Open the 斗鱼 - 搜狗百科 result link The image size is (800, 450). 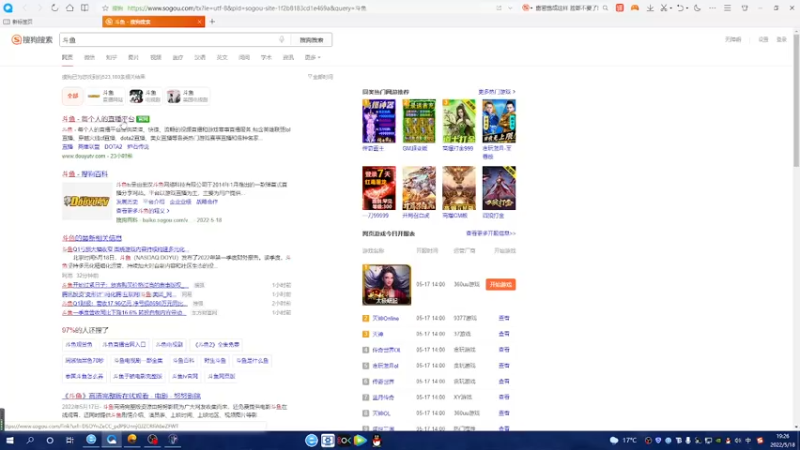[x=85, y=174]
